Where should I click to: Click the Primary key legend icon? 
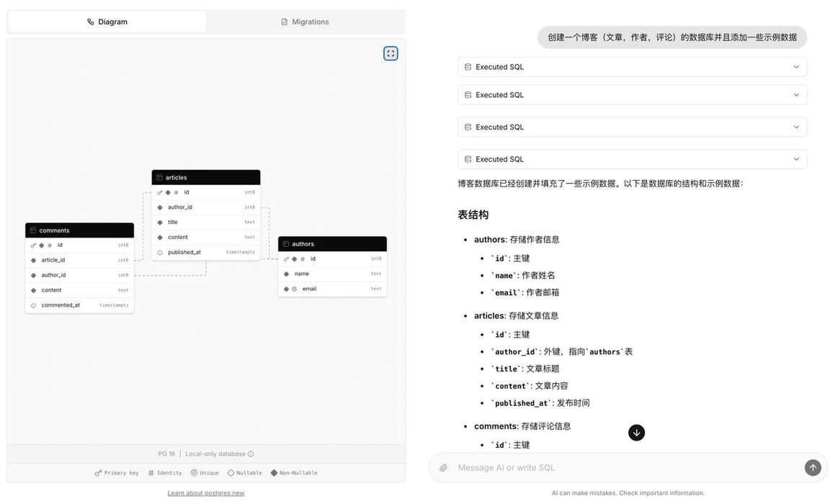coord(98,472)
